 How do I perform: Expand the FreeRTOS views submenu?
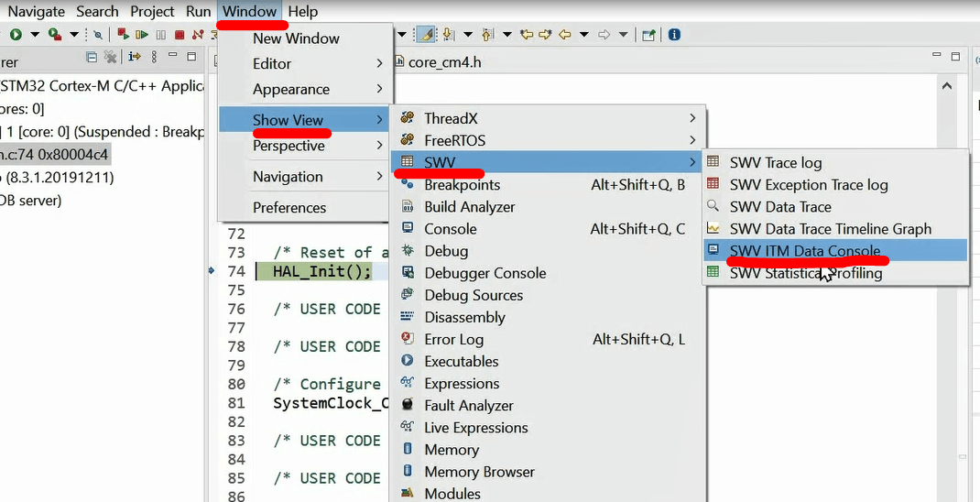point(548,141)
